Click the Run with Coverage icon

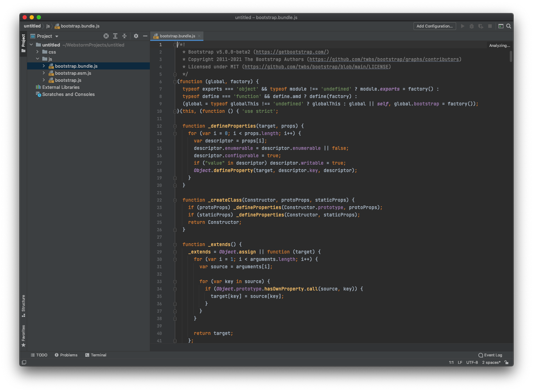coord(480,26)
